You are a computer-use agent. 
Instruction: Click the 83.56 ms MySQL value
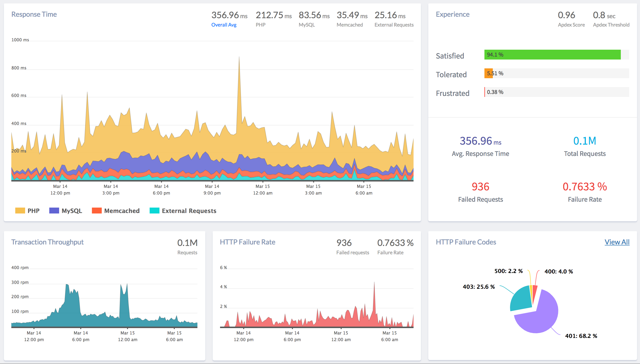314,15
